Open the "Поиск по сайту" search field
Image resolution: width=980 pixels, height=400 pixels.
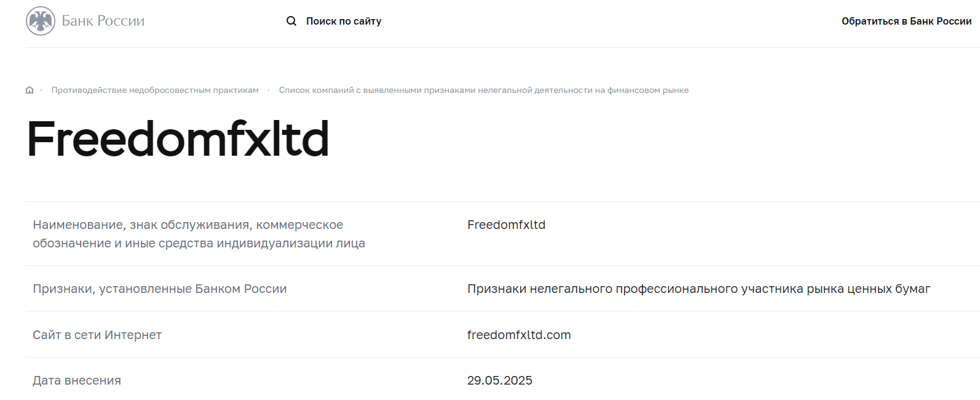point(344,21)
